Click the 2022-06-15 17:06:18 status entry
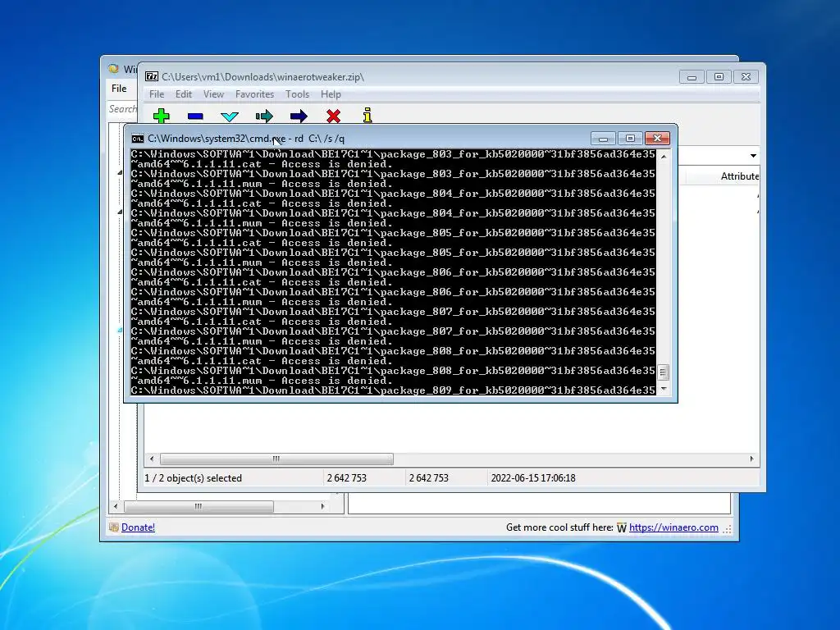 pos(533,478)
